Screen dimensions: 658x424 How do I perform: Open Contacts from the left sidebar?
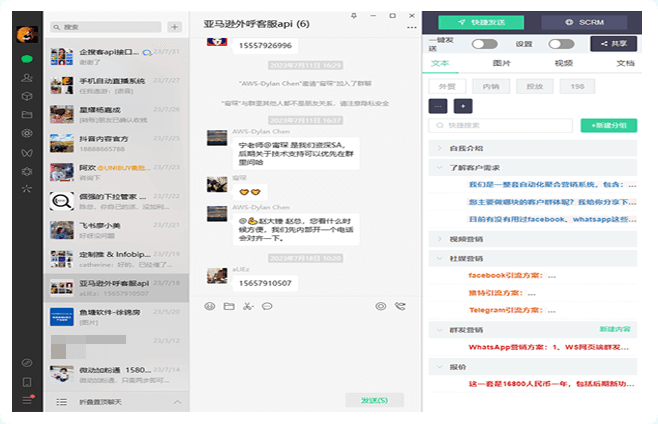point(26,78)
